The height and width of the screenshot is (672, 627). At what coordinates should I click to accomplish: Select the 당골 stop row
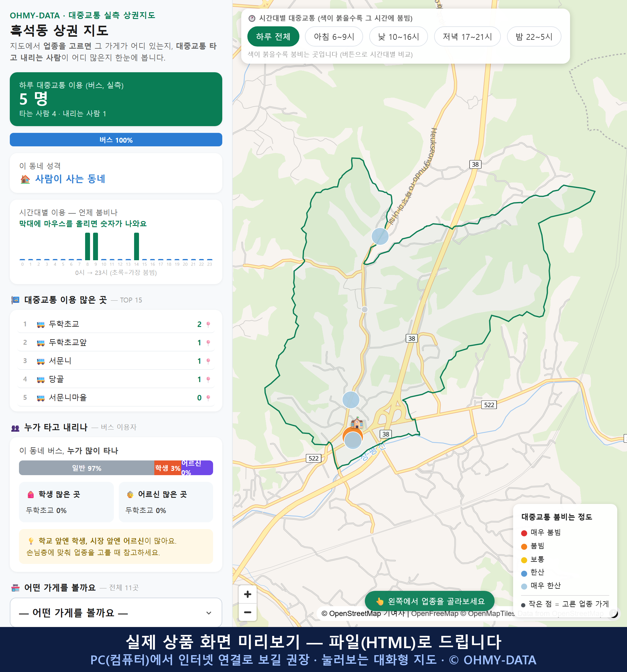pyautogui.click(x=116, y=379)
